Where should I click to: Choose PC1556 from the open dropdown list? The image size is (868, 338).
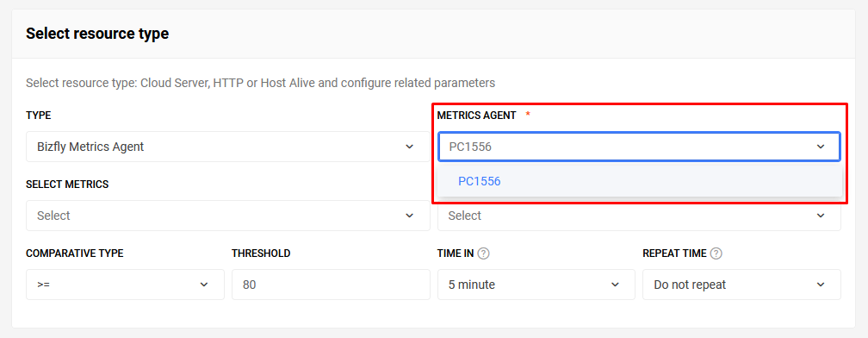pyautogui.click(x=639, y=181)
